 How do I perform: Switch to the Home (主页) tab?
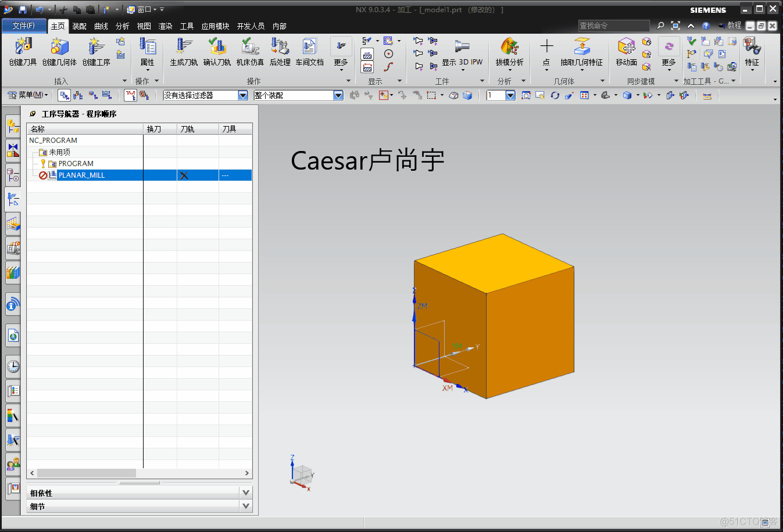coord(58,26)
